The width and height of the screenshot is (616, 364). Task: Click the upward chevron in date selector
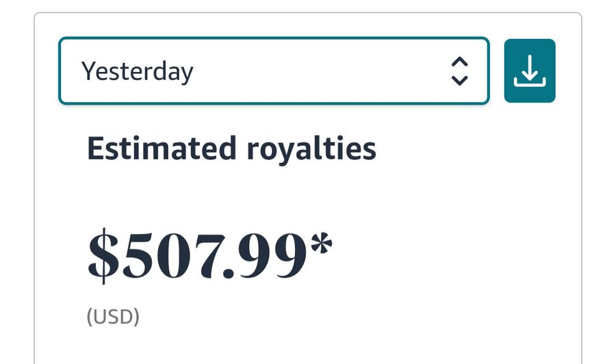459,62
